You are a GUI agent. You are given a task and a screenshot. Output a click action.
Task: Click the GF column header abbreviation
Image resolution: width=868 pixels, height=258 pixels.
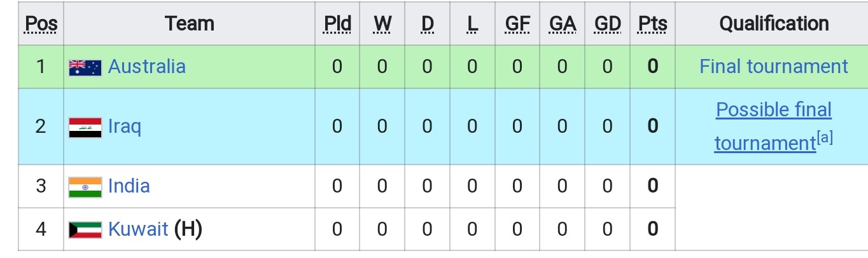point(517,24)
